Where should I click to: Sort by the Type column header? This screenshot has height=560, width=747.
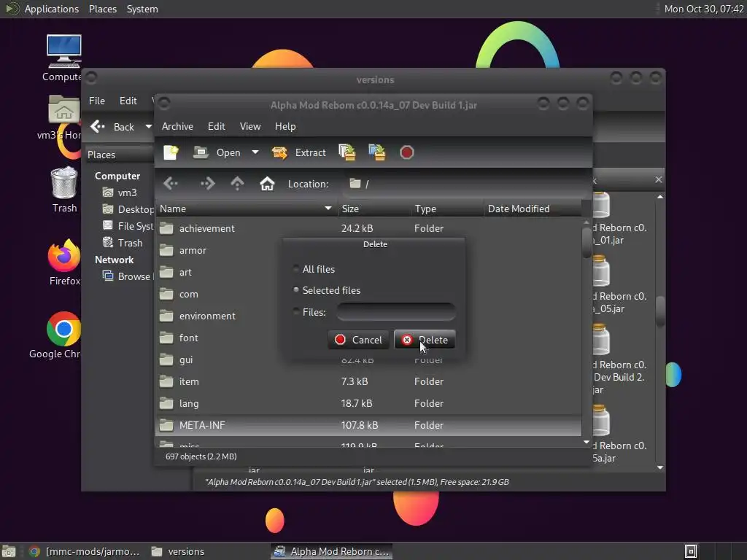pyautogui.click(x=447, y=209)
